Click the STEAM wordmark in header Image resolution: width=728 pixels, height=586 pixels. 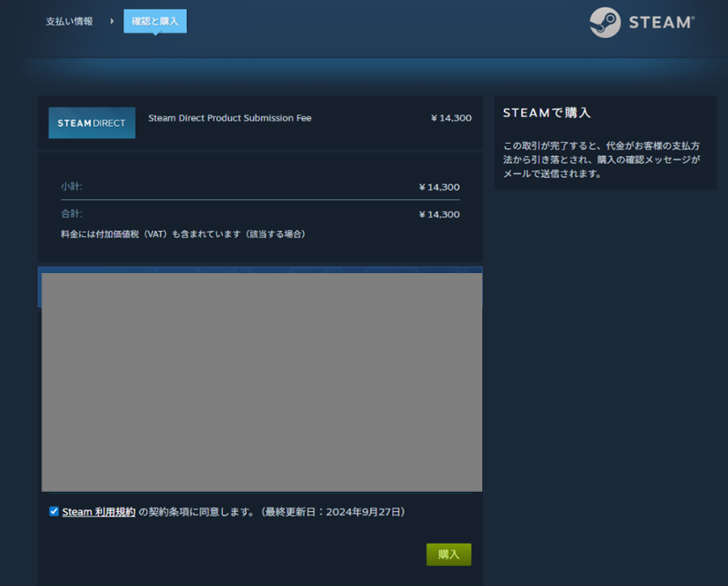point(661,23)
